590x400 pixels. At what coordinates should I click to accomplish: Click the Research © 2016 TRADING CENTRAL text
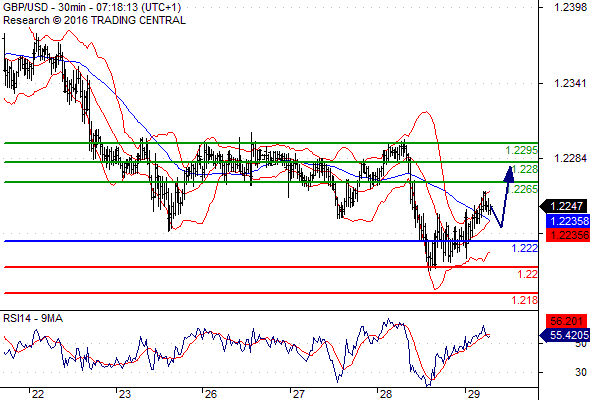94,20
